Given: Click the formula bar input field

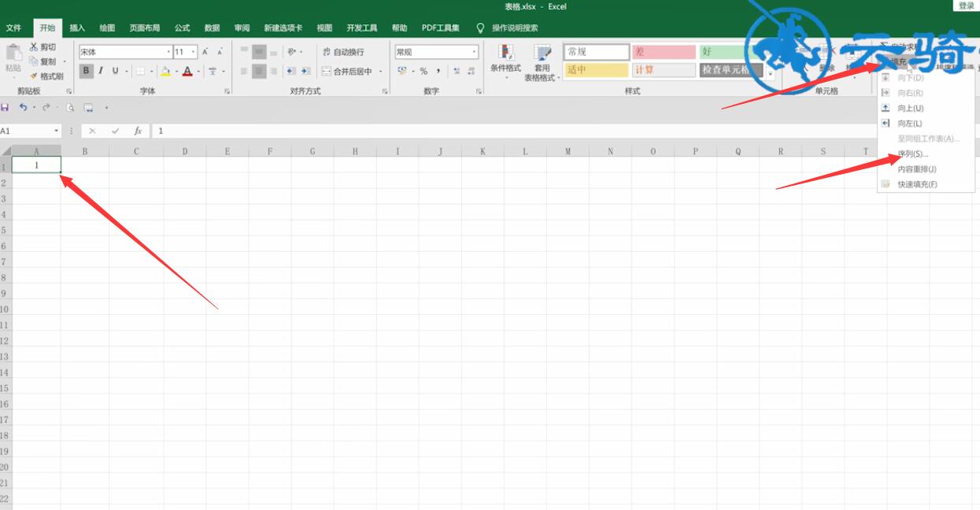Looking at the screenshot, I should click(x=565, y=131).
